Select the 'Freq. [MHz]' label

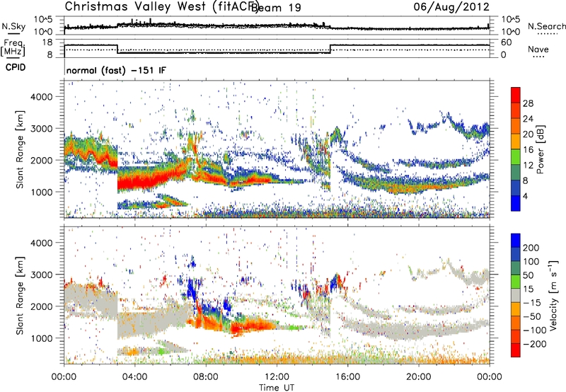(x=13, y=47)
